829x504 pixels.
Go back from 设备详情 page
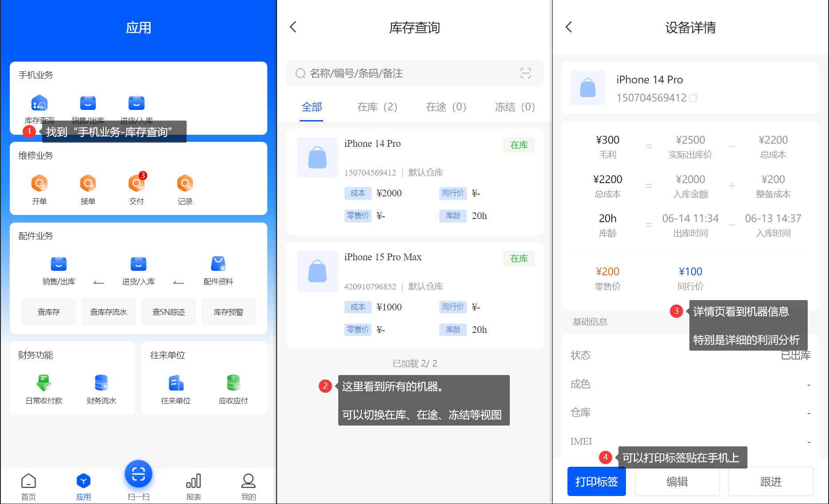coord(569,27)
